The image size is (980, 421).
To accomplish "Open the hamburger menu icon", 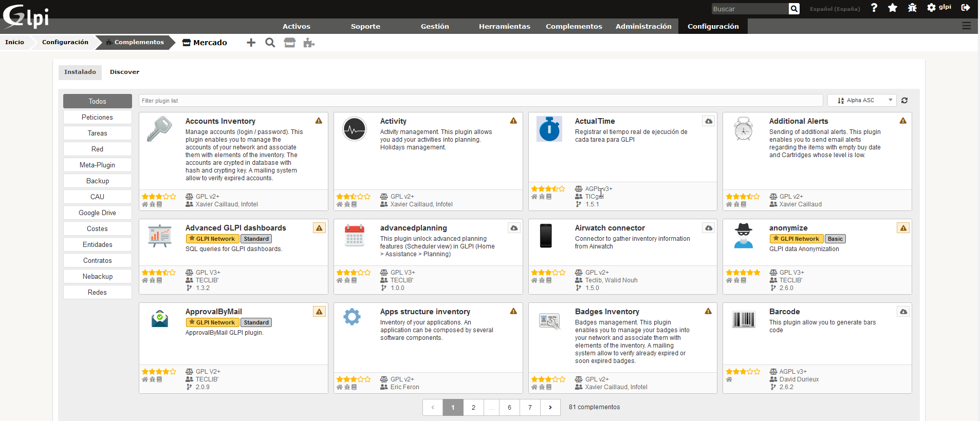I will point(967,26).
